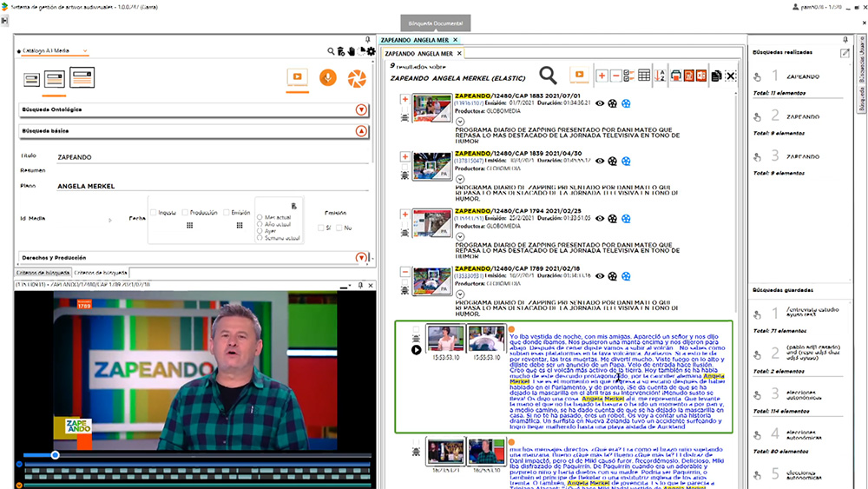Click the ANGELA MERKEL Plano input field
The height and width of the screenshot is (489, 868).
pyautogui.click(x=213, y=186)
